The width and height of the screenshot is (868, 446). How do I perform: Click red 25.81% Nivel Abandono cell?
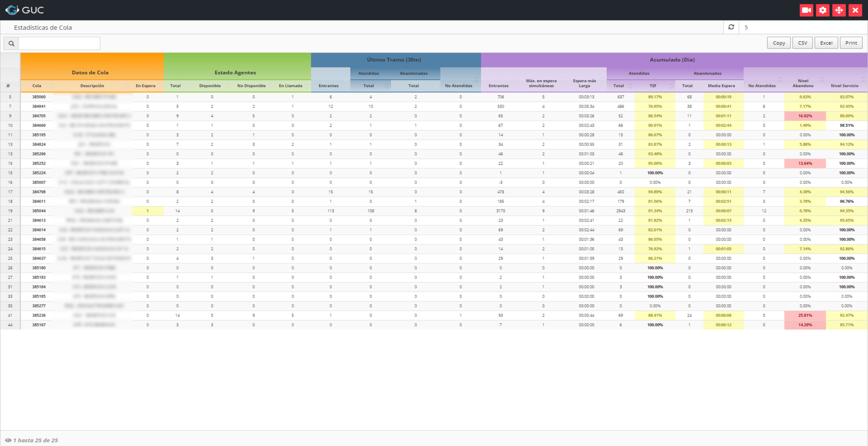(x=805, y=315)
